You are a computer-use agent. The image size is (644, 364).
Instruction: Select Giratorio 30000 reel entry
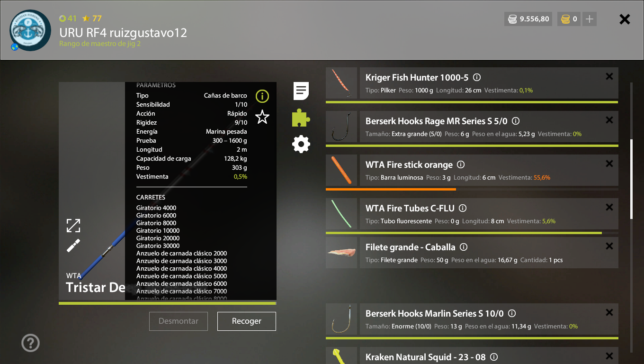pyautogui.click(x=158, y=246)
